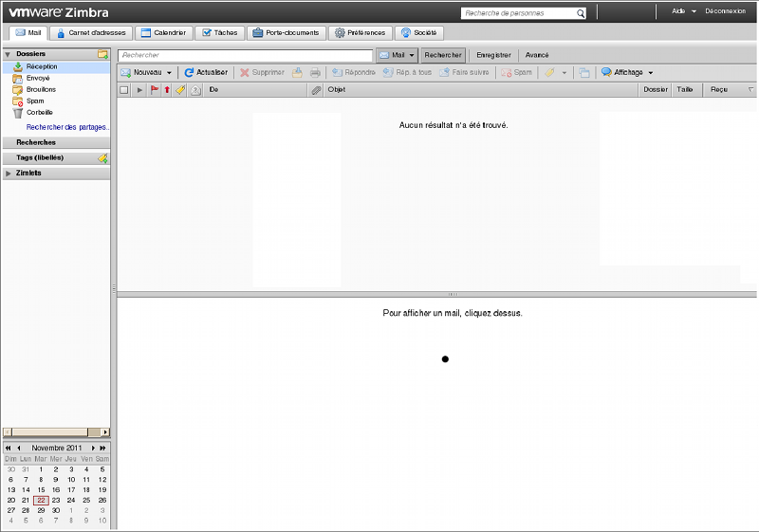Viewport: 759px width, 532px height.
Task: Click the Spam toolbar button
Action: pyautogui.click(x=517, y=72)
